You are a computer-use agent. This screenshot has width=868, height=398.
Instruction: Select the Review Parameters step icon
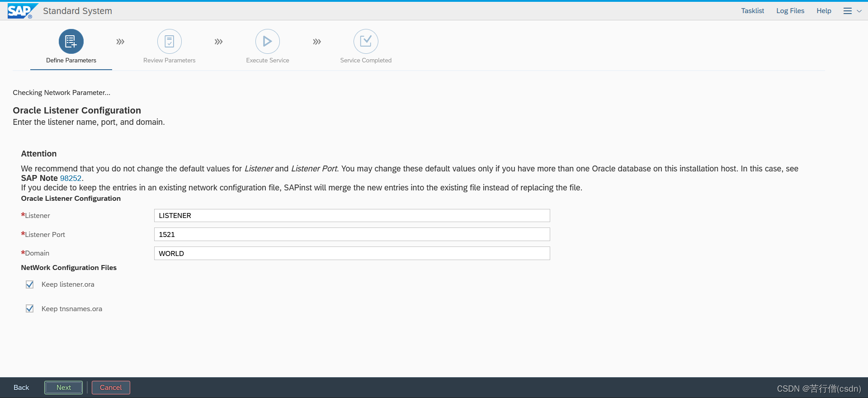pyautogui.click(x=170, y=42)
